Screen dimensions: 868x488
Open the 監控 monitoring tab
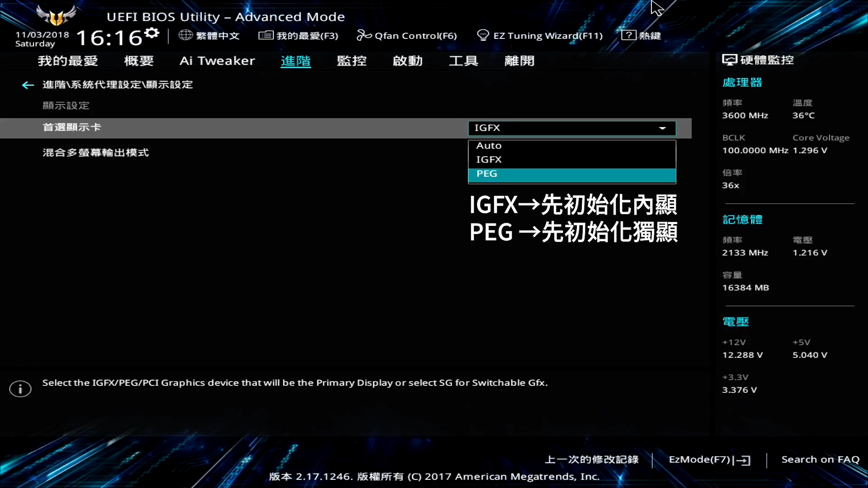[352, 61]
